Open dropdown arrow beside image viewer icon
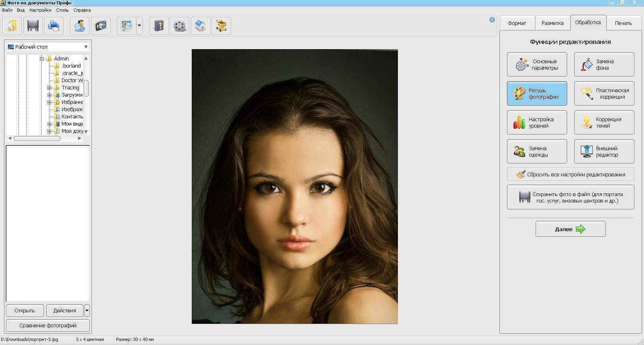This screenshot has height=345, width=644. click(139, 26)
